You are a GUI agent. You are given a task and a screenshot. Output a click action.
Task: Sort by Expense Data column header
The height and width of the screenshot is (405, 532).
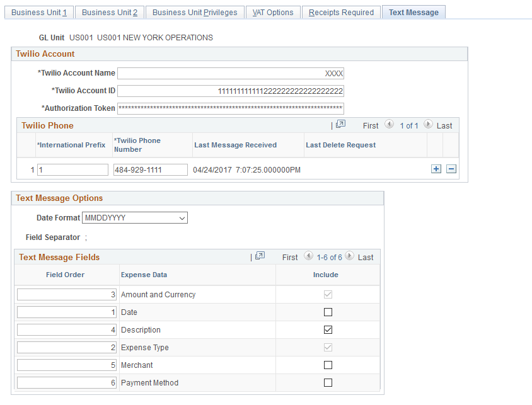[x=144, y=275]
